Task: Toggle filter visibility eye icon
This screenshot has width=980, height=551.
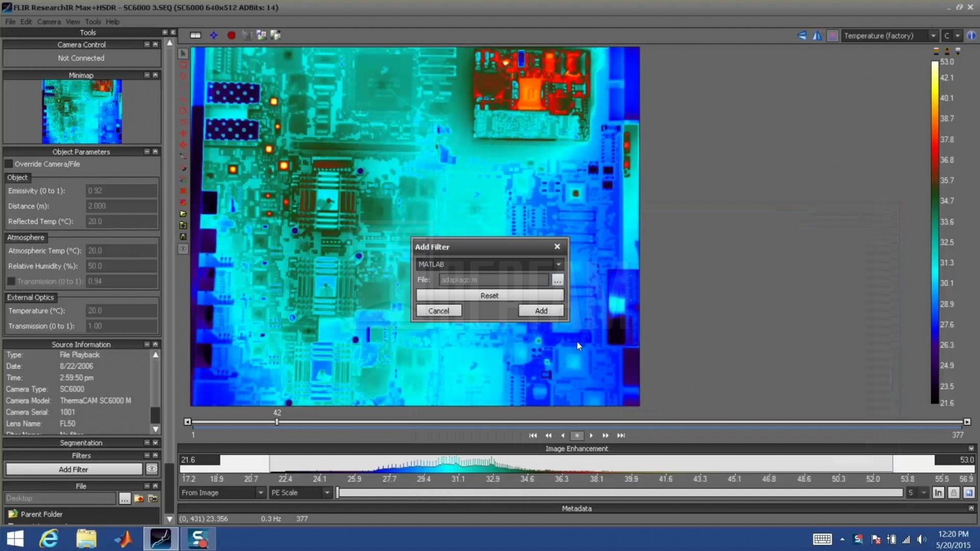Action: click(x=151, y=469)
